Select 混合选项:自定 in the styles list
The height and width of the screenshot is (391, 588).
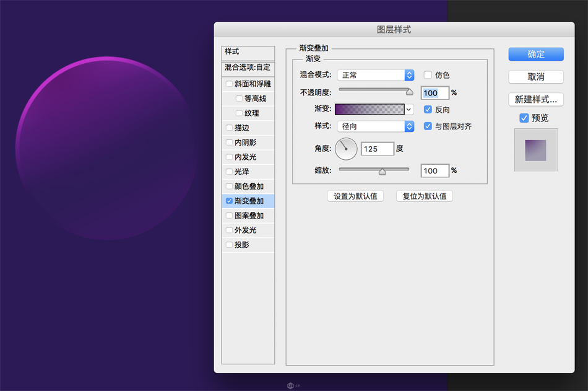(248, 68)
